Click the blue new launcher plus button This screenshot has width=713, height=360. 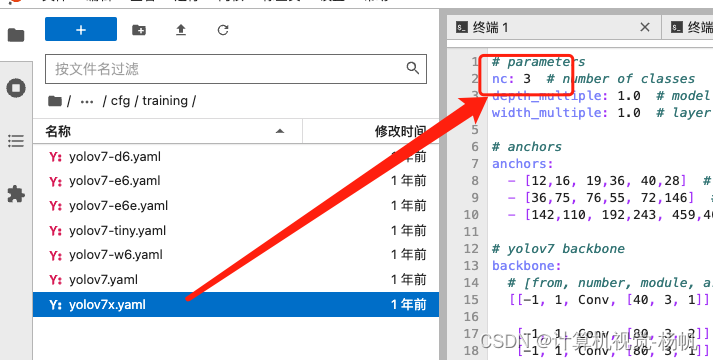click(x=81, y=30)
